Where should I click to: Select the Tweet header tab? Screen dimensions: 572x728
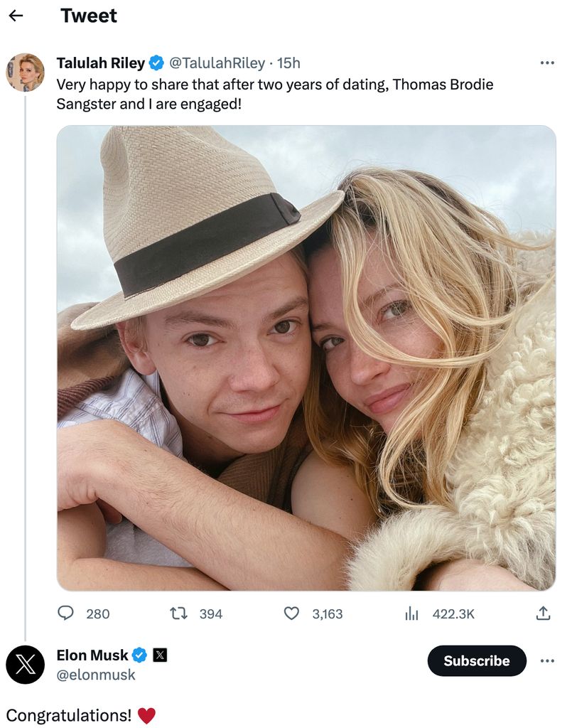click(89, 16)
